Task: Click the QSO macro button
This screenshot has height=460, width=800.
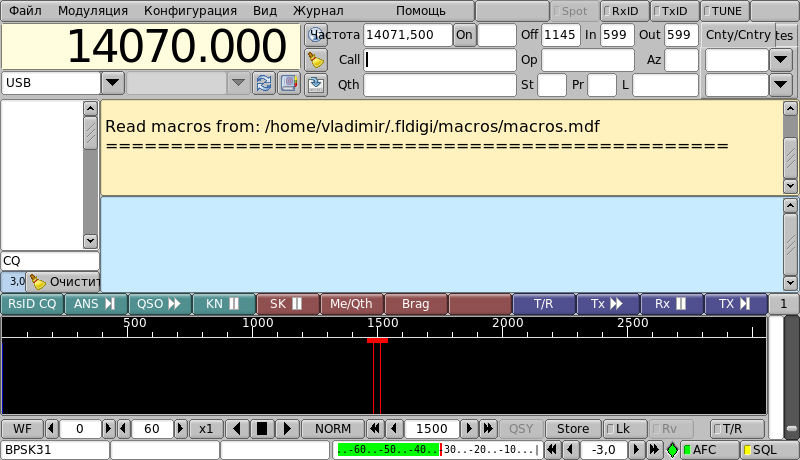Action: pos(159,304)
